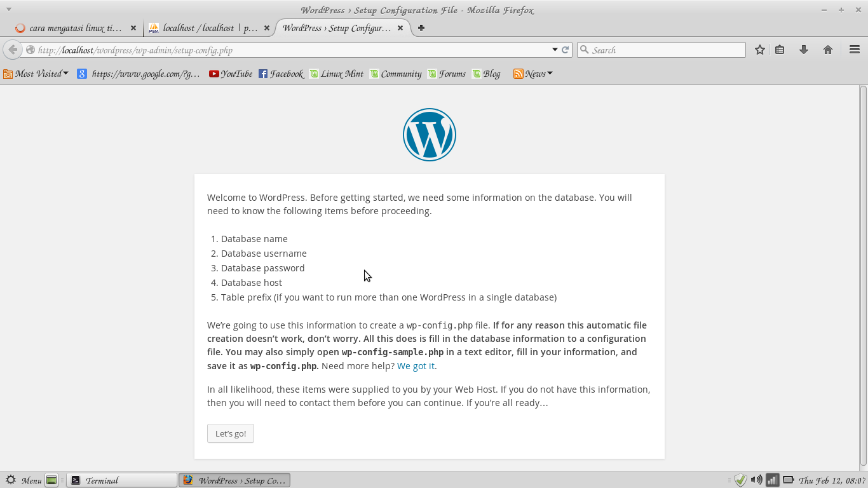Go back with the back arrow button
Image resolution: width=868 pixels, height=488 pixels.
coord(13,50)
